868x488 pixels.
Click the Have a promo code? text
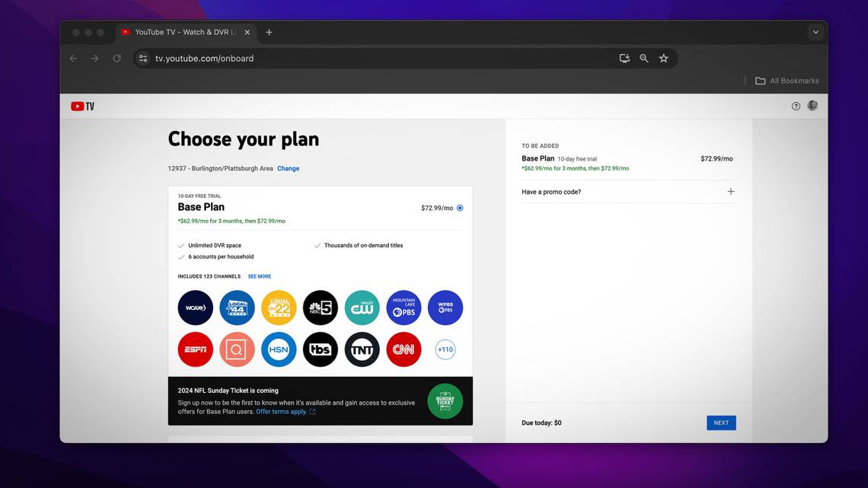[551, 192]
